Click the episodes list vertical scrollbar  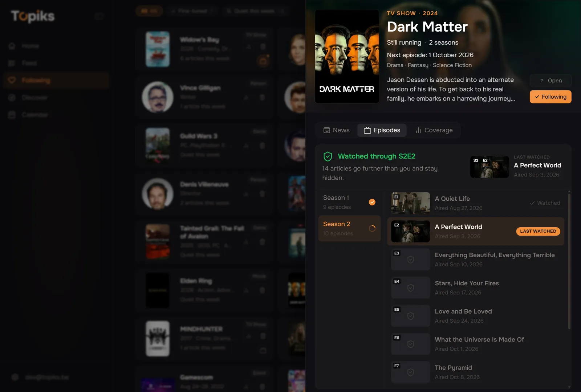coord(569,261)
